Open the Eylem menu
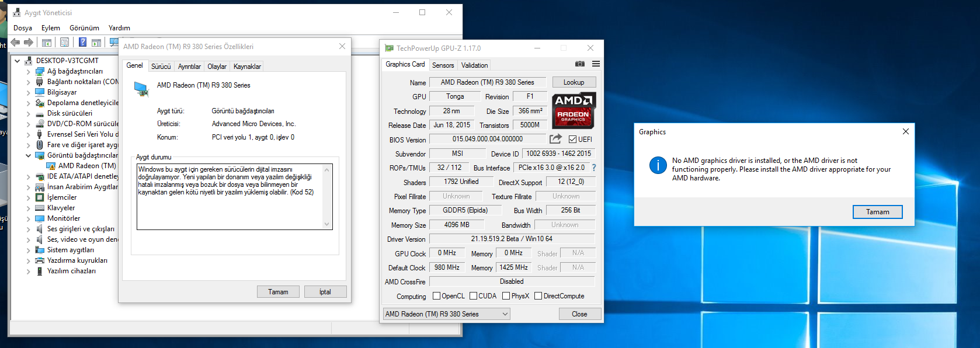The width and height of the screenshot is (980, 348). 51,28
